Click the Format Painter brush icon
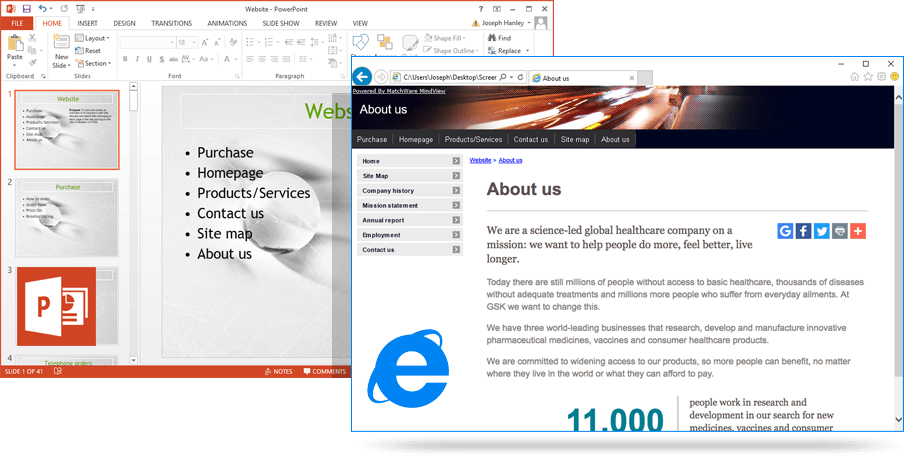Viewport: 910px width, 457px height. coord(32,62)
